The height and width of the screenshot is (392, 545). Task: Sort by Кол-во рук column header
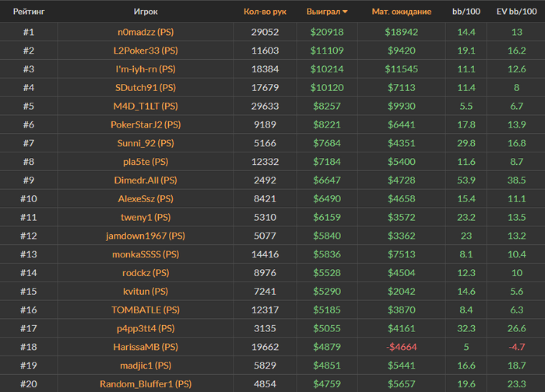(x=265, y=12)
